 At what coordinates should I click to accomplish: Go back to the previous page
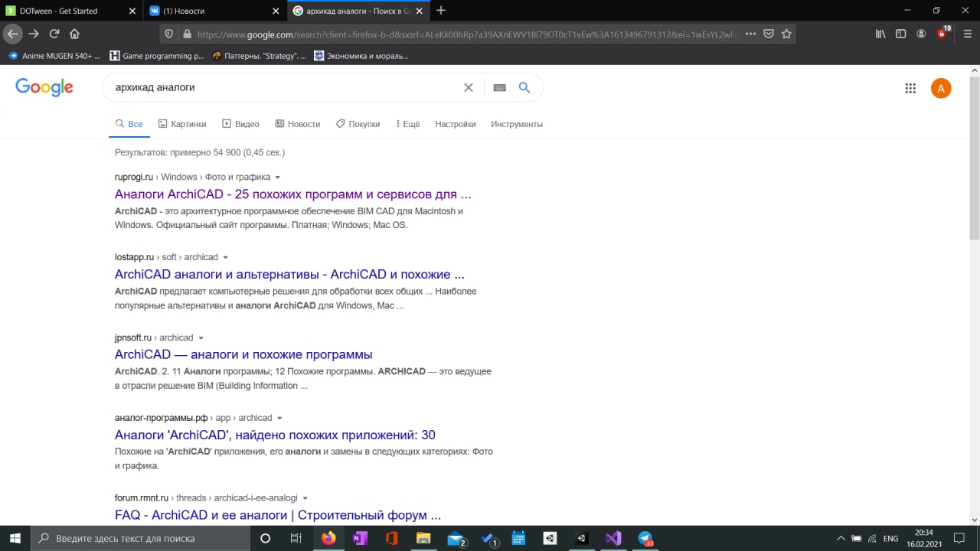pyautogui.click(x=12, y=34)
